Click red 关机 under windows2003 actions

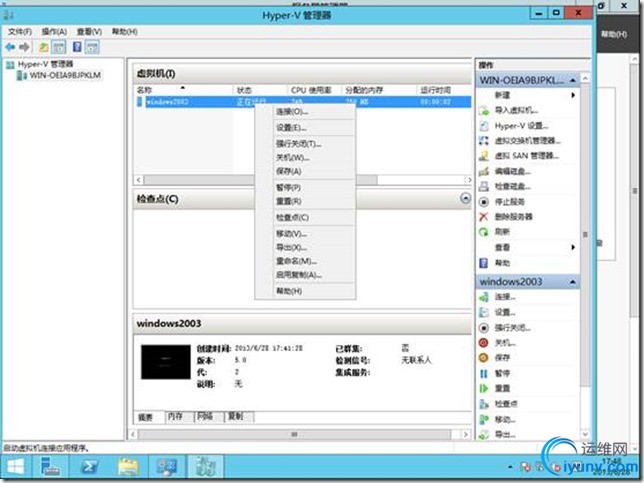[505, 343]
